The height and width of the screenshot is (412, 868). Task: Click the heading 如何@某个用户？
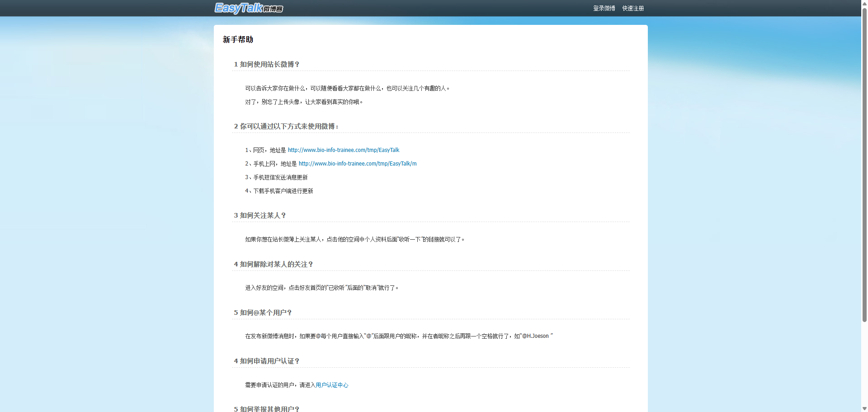[x=263, y=313]
